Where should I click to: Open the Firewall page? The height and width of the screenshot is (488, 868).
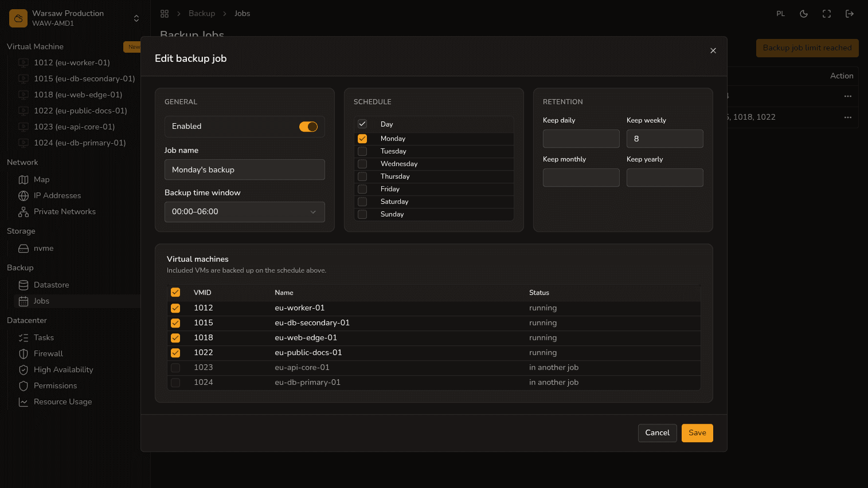pos(48,353)
